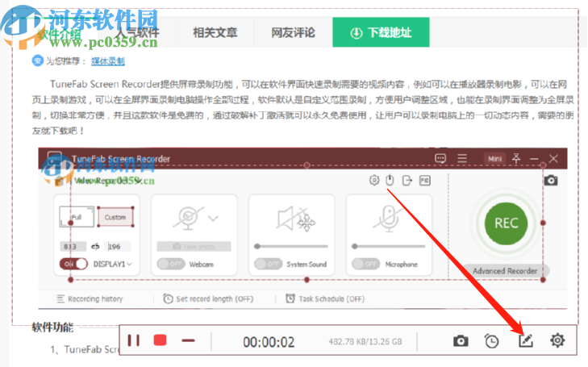Turn off the display recording ON switch
Viewport: 588px width, 367px height.
[73, 264]
